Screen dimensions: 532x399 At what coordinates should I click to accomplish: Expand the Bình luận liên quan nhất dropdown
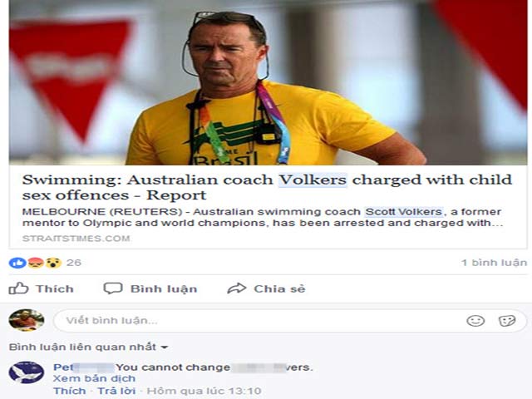[88, 347]
